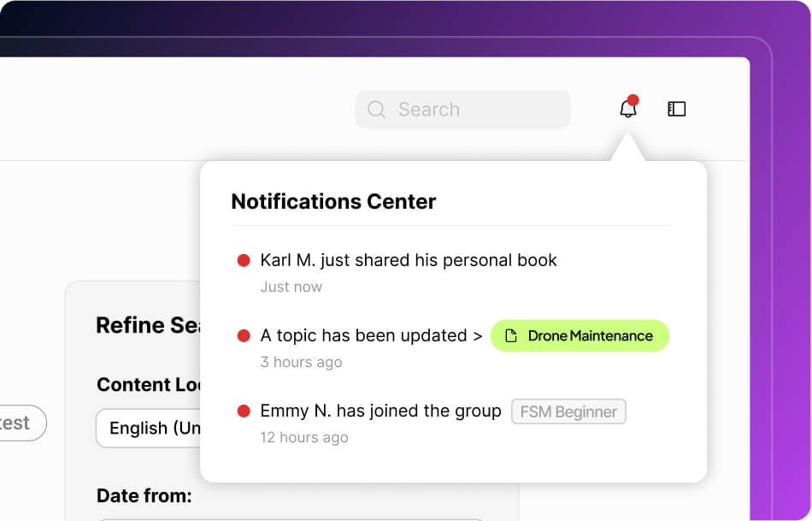Click the 'Just now' timestamp

(291, 287)
